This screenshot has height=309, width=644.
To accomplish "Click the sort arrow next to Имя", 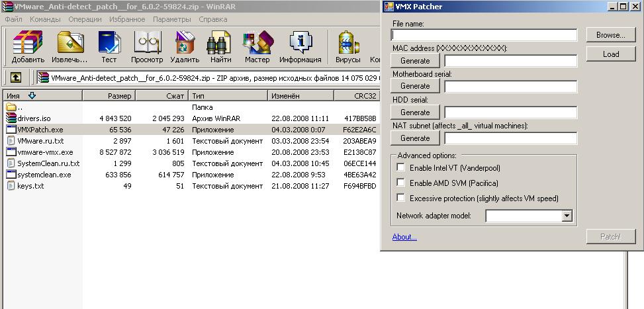I will coord(32,96).
